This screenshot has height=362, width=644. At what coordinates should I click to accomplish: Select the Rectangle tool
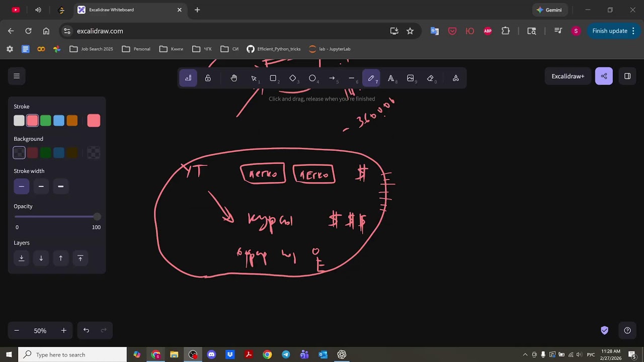(273, 78)
